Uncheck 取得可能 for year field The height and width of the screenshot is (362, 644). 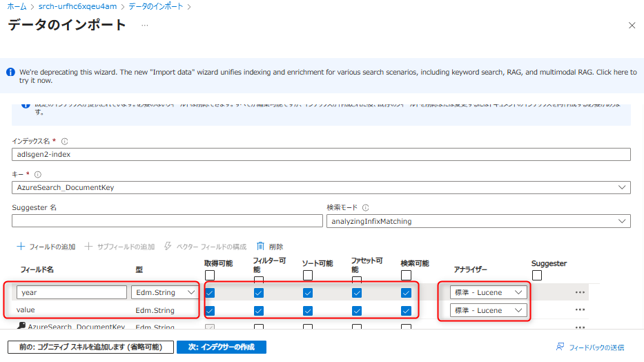210,293
